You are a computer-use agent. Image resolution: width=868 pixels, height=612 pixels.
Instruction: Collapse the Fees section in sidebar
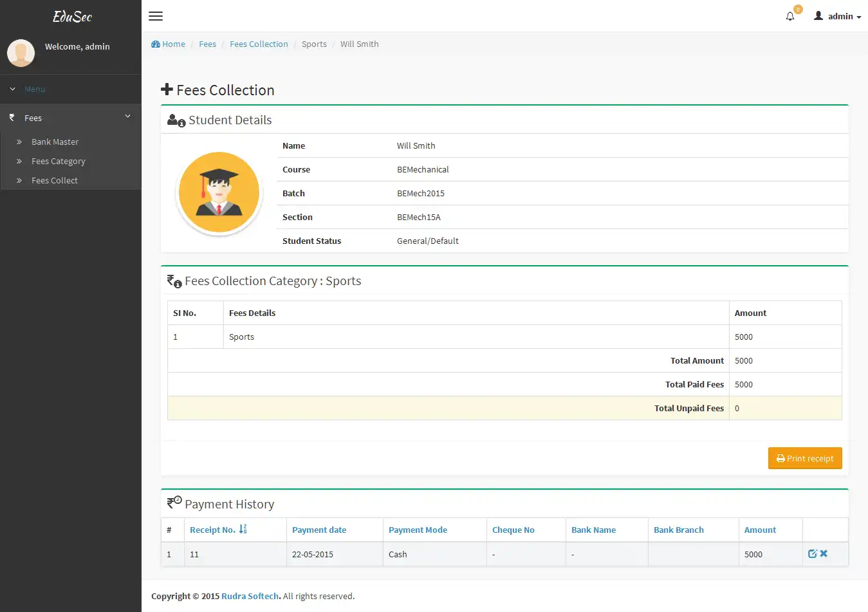click(127, 116)
